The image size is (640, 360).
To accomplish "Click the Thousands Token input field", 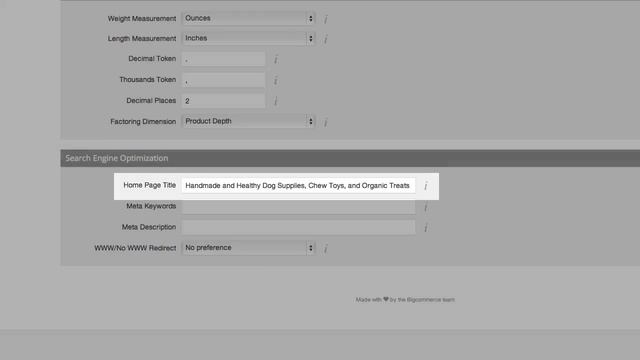I will pyautogui.click(x=223, y=80).
